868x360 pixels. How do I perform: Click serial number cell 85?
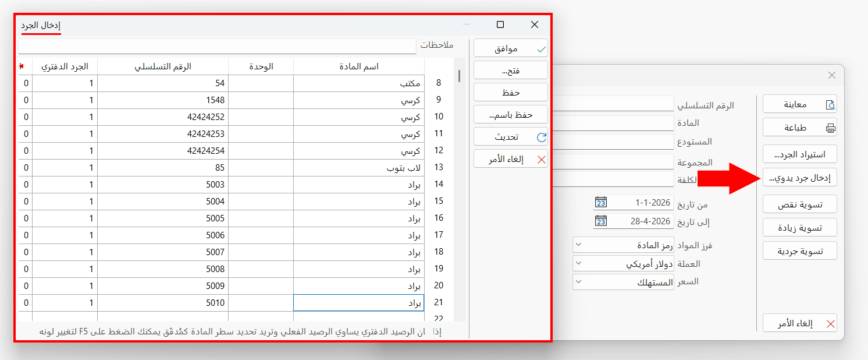click(163, 168)
